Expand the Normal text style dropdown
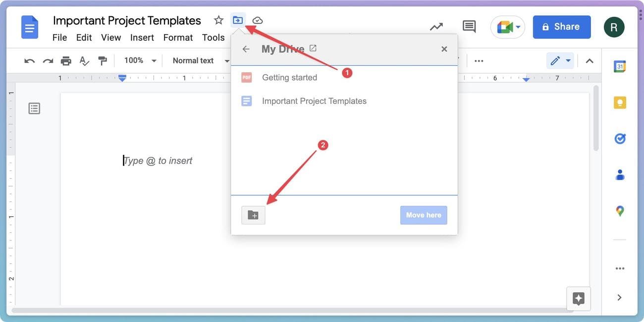644x322 pixels. tap(201, 60)
